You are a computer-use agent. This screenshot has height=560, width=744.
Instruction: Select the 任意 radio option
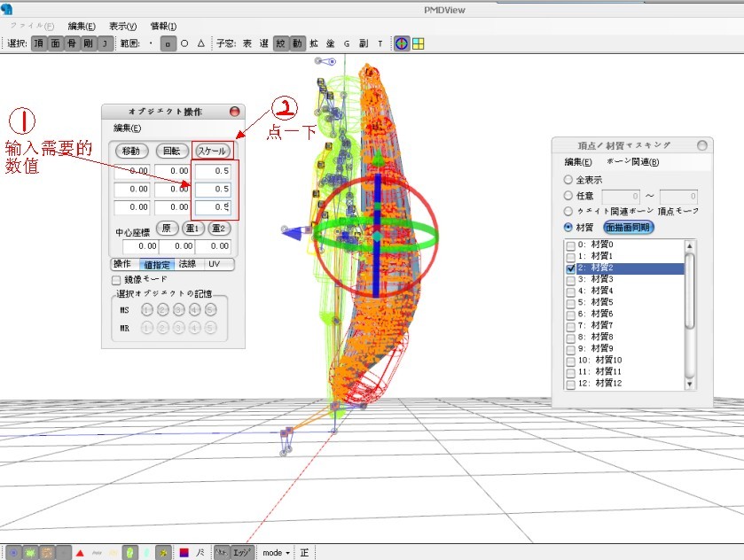(x=568, y=195)
